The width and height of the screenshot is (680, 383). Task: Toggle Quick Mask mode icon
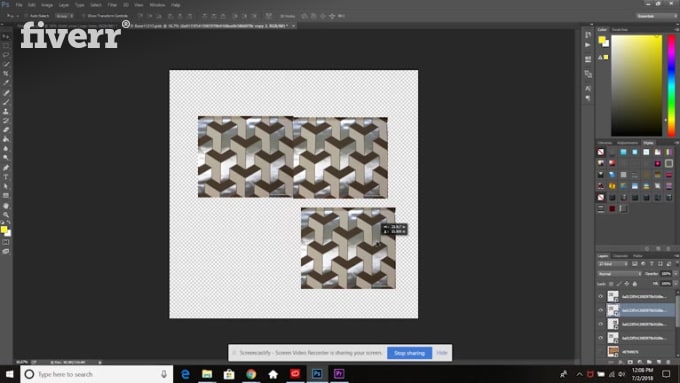[x=6, y=242]
